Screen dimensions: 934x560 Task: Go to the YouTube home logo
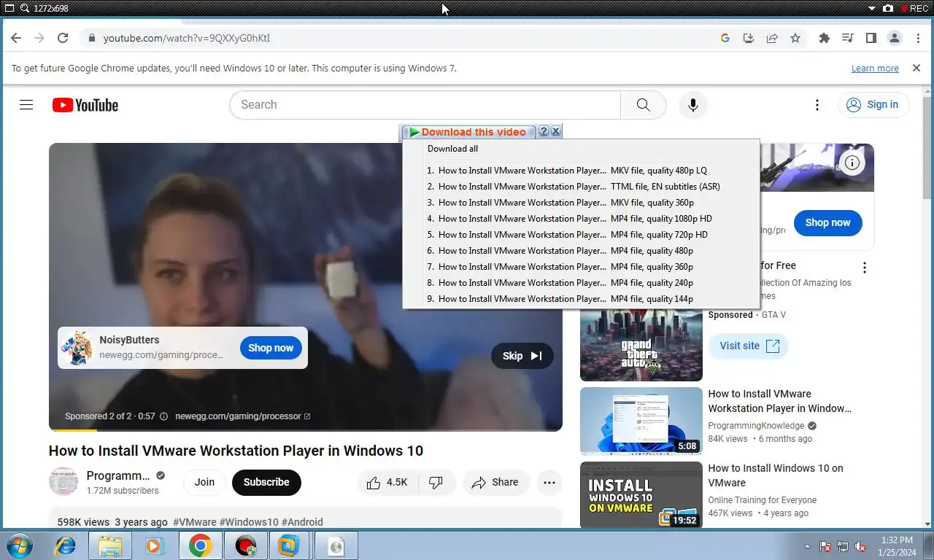[x=85, y=105]
